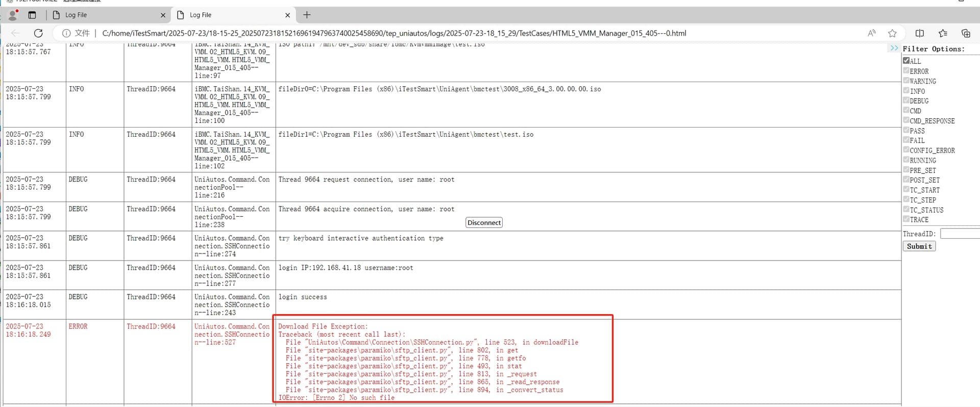Focus the ThreadID input field
Viewport: 980px width, 407px height.
[960, 234]
